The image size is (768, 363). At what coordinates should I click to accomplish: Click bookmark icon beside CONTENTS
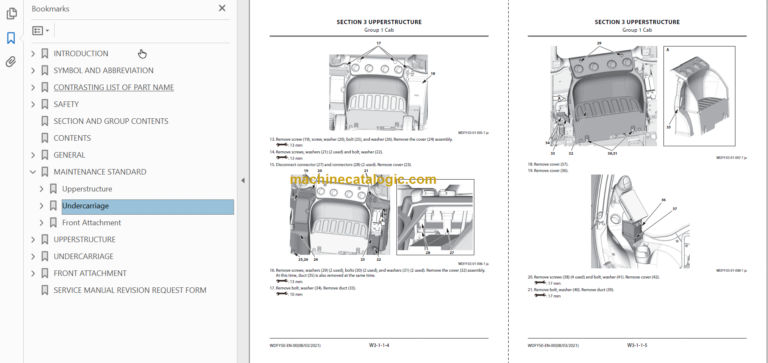45,138
